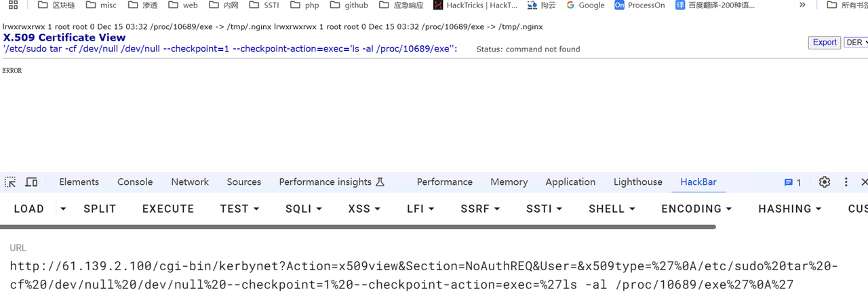Expand the ENCODING dropdown
Viewport: 868px width, 296px height.
pyautogui.click(x=696, y=209)
